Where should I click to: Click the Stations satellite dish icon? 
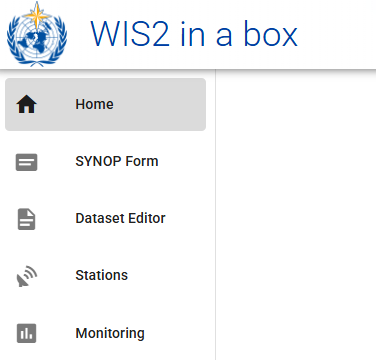pos(26,276)
